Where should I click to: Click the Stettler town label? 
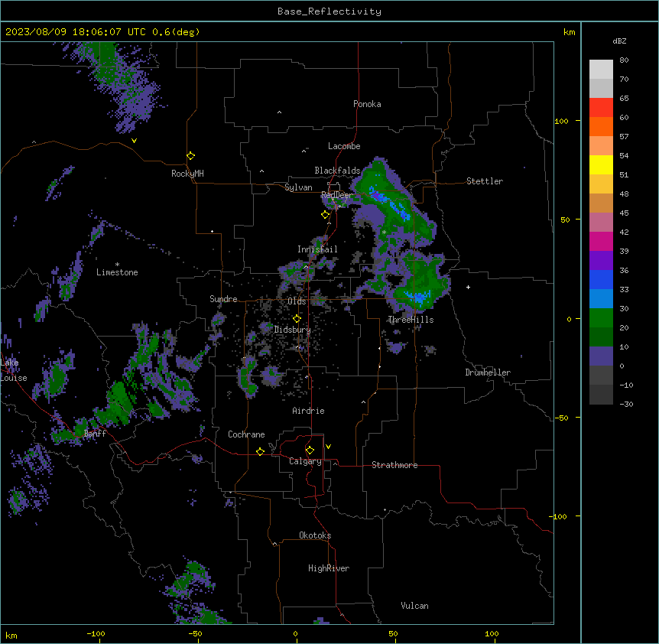485,181
